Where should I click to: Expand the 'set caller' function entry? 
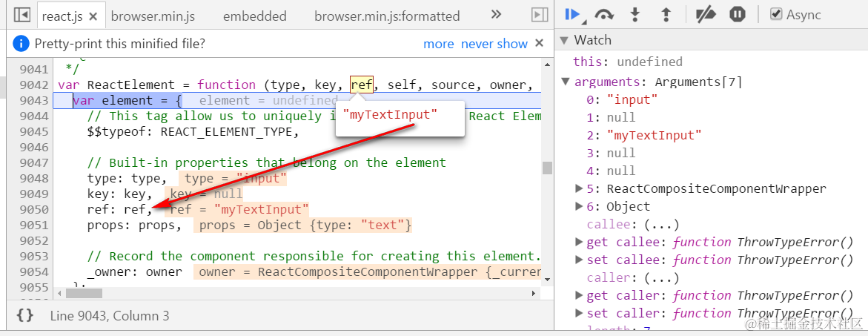pyautogui.click(x=579, y=313)
